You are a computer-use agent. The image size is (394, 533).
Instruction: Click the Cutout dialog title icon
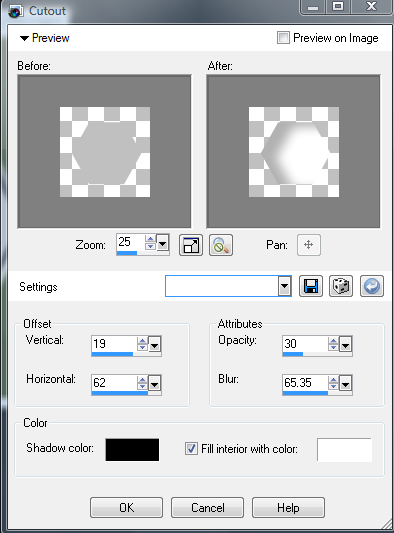coord(16,11)
